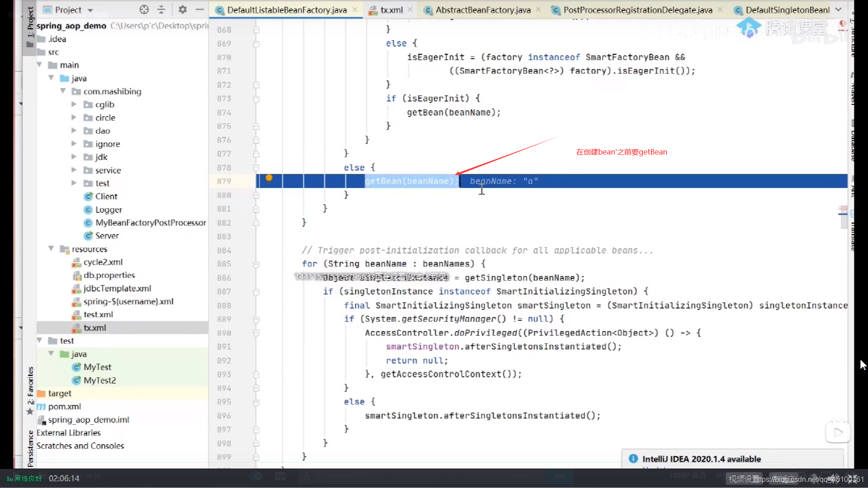Select the Logger class icon
Image resolution: width=868 pixels, height=488 pixels.
[88, 210]
